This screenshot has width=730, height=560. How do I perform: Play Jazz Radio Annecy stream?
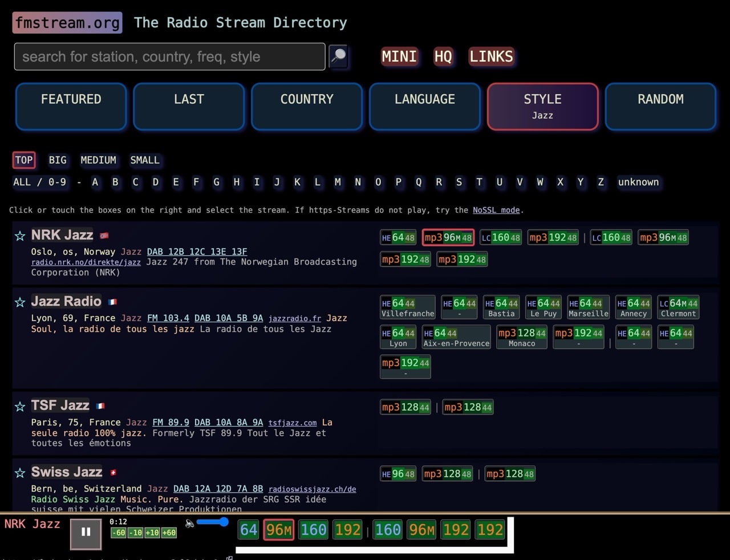pos(634,307)
